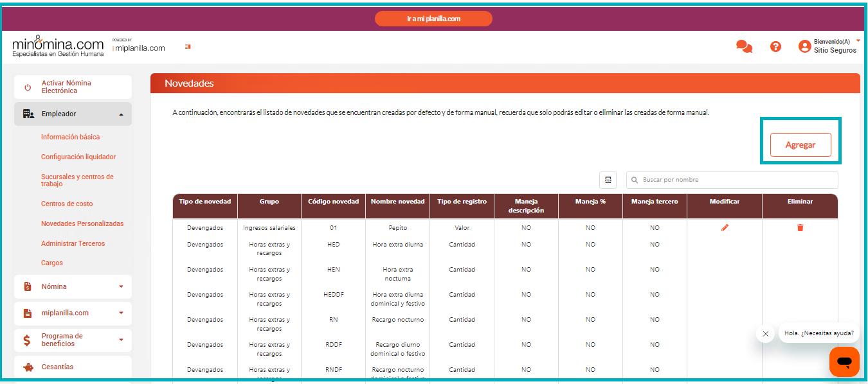868x384 pixels.
Task: Click the trash delete icon for Pepito
Action: [x=800, y=227]
